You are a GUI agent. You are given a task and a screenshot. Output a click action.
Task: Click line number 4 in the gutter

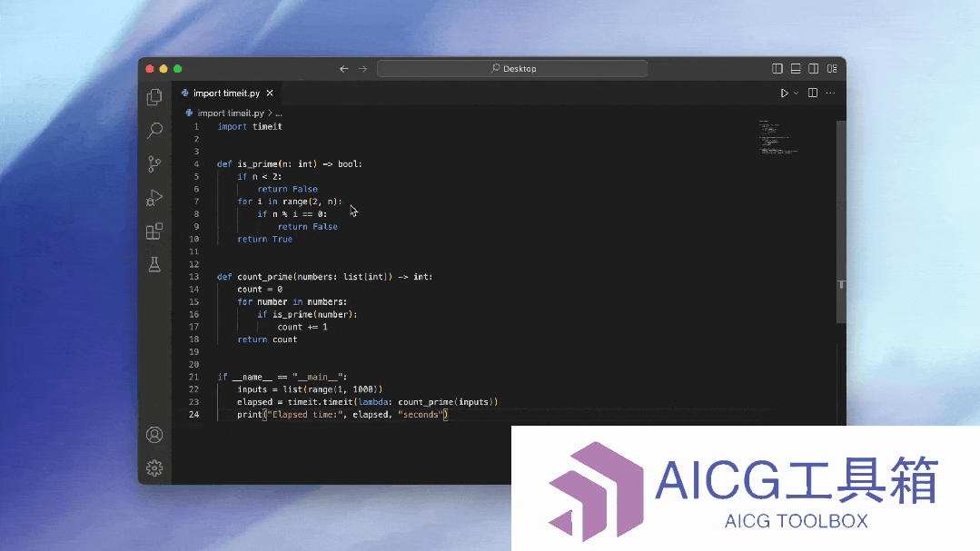pyautogui.click(x=196, y=163)
